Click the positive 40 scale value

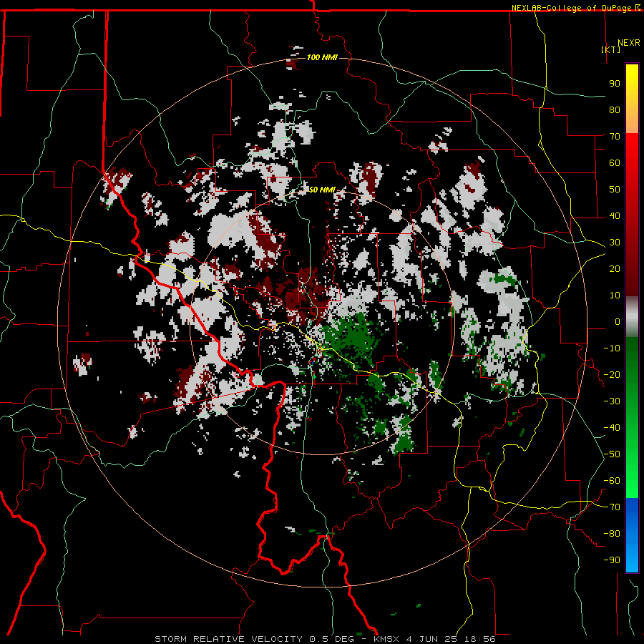[615, 215]
